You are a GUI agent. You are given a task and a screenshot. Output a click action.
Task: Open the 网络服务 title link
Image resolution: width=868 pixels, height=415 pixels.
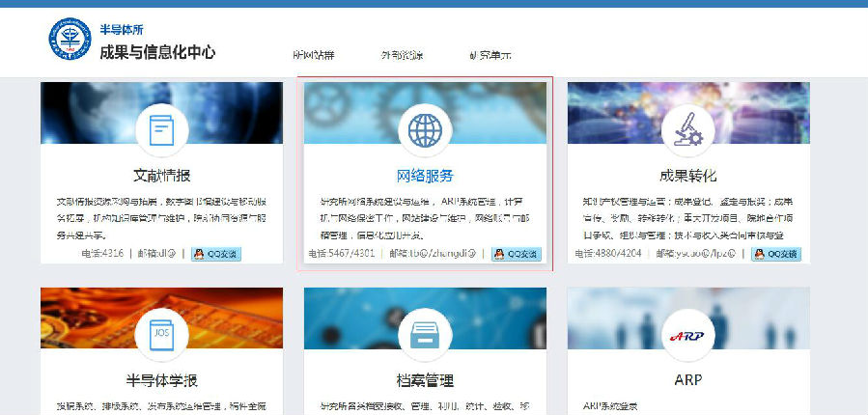(x=425, y=176)
